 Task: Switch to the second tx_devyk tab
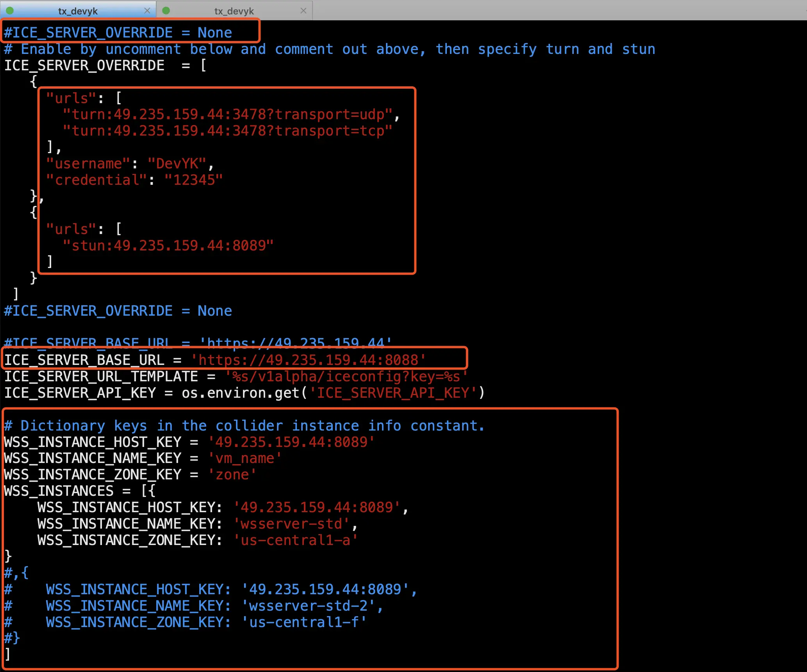pos(234,11)
